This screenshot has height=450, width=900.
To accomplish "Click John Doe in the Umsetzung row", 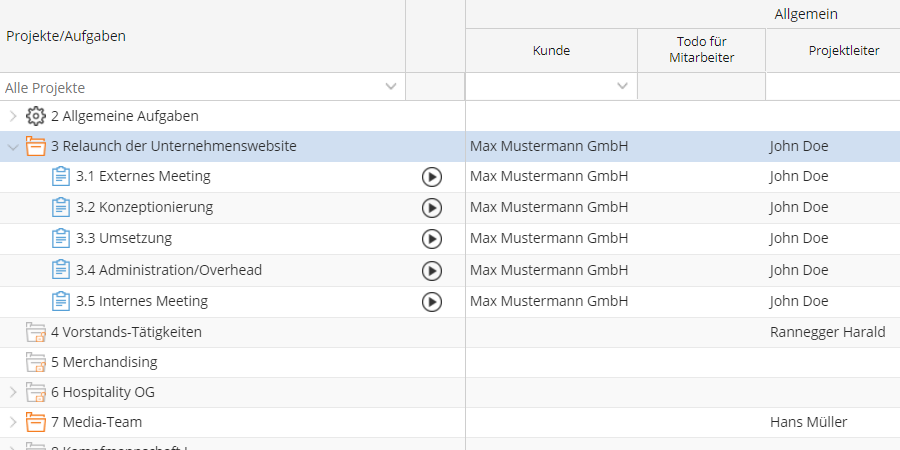I will click(799, 238).
